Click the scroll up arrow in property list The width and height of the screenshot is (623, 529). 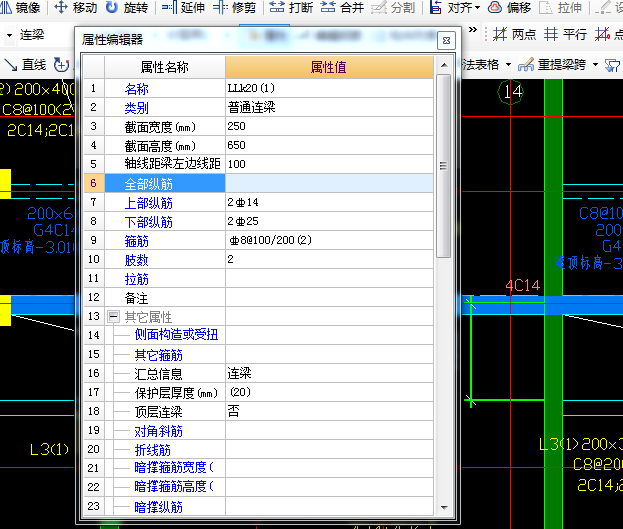444,65
